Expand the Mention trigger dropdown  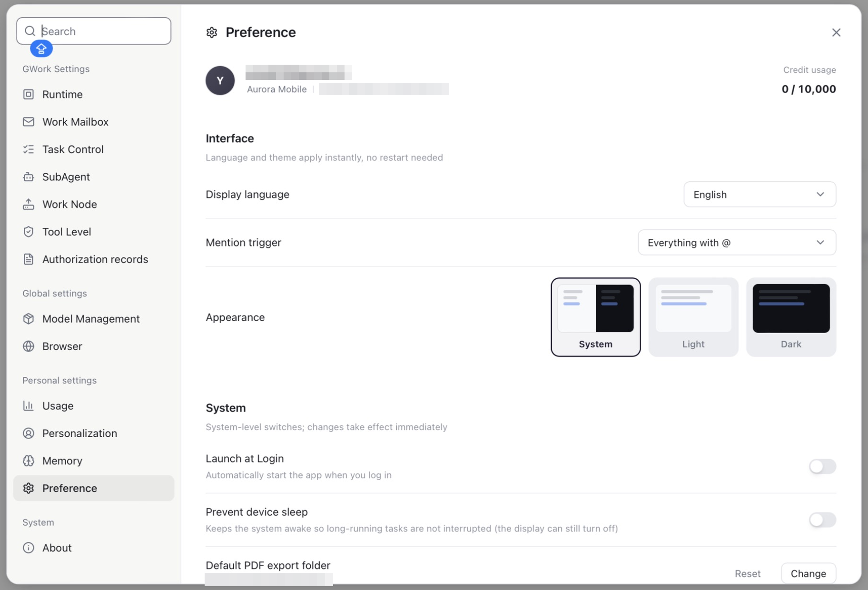pos(737,243)
